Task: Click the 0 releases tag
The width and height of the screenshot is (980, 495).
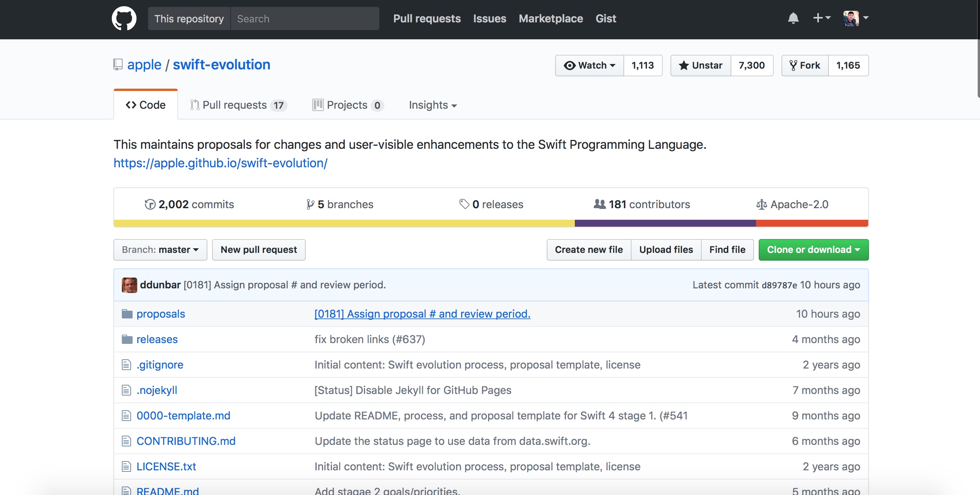Action: (491, 204)
